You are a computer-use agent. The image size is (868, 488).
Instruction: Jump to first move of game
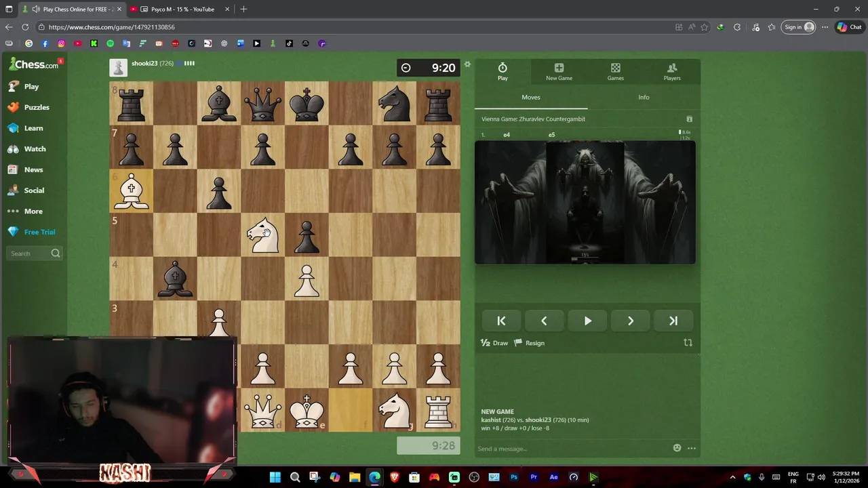tap(501, 321)
